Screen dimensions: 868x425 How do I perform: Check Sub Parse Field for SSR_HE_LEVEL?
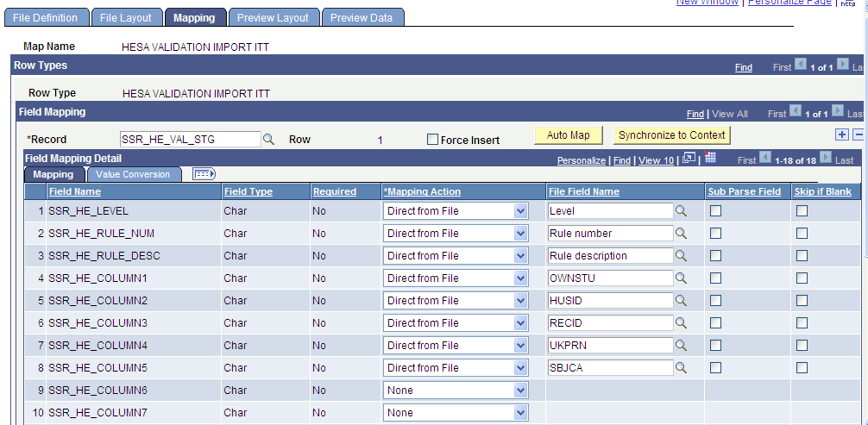tap(716, 211)
